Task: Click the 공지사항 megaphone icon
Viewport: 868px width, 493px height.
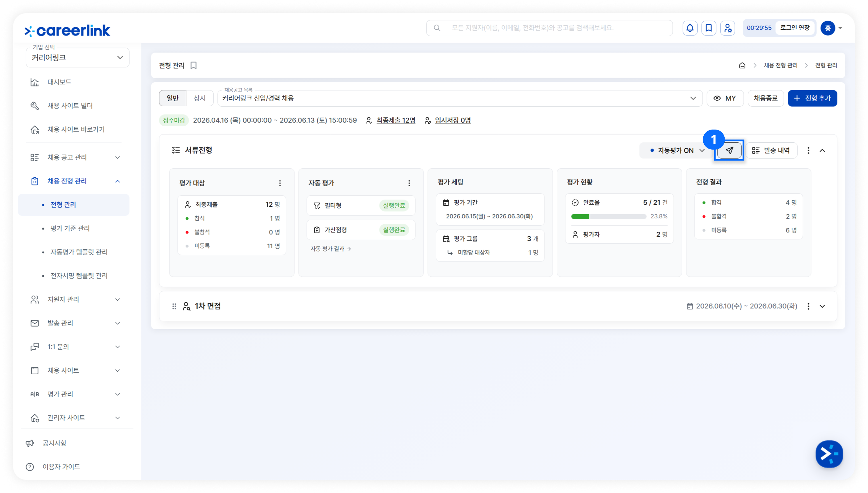Action: pos(30,443)
